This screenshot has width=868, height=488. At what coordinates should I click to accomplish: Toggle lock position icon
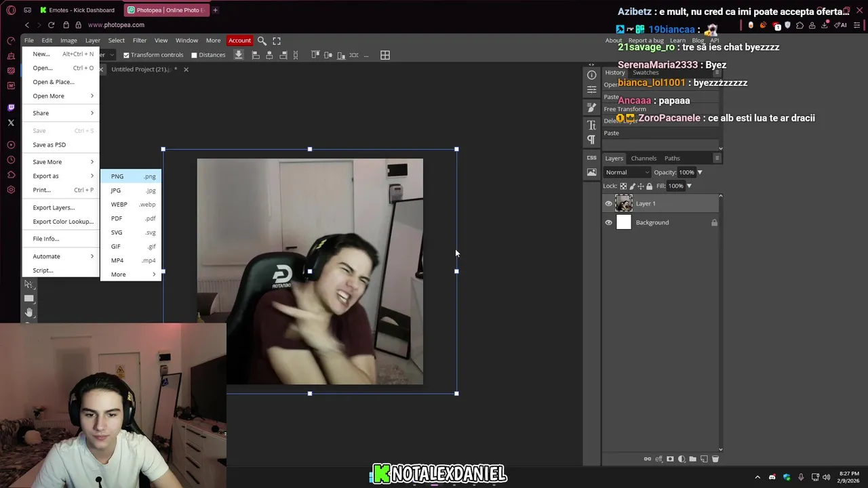(x=641, y=186)
